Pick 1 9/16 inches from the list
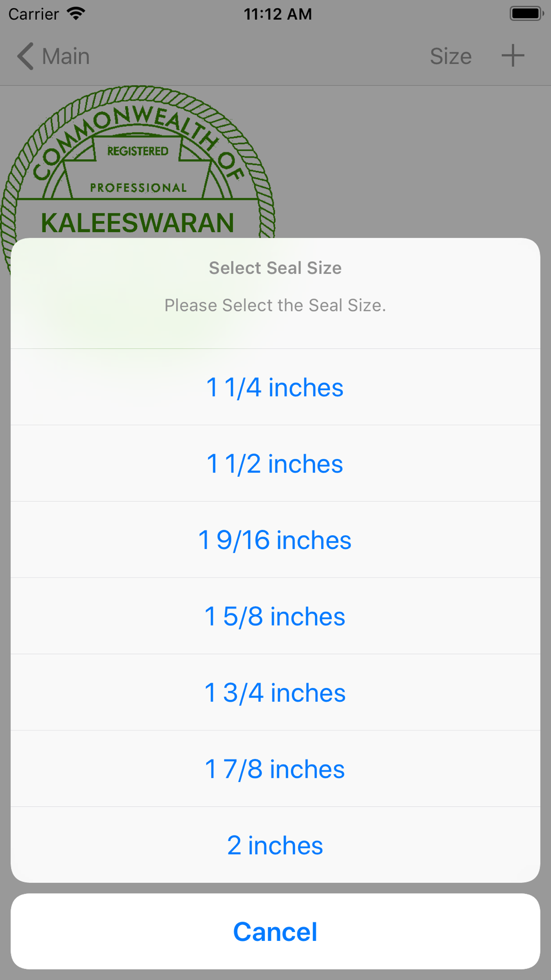The image size is (551, 980). (x=275, y=540)
